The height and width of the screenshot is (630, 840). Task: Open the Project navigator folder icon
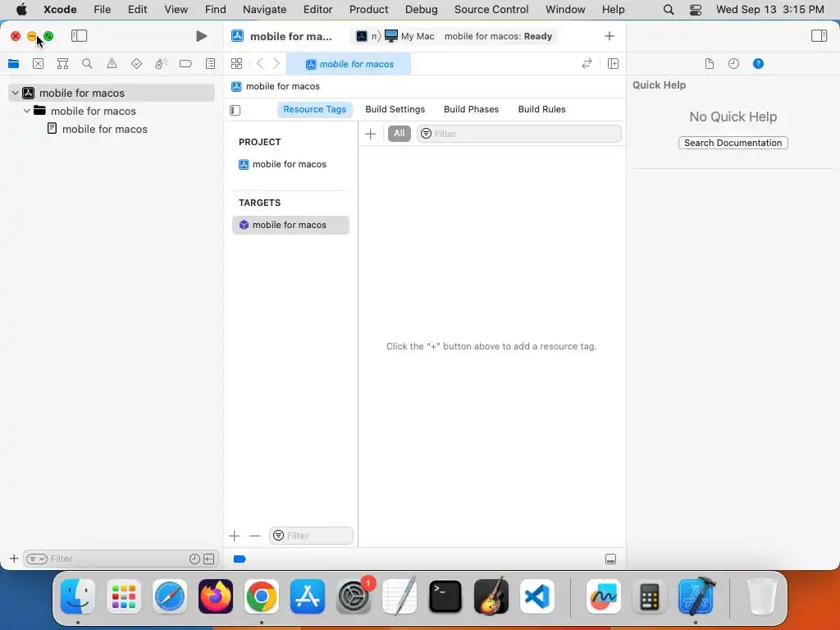(13, 64)
